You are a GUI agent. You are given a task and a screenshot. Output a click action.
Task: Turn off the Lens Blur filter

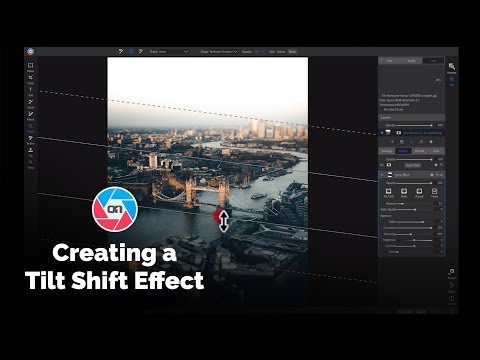pos(382,175)
